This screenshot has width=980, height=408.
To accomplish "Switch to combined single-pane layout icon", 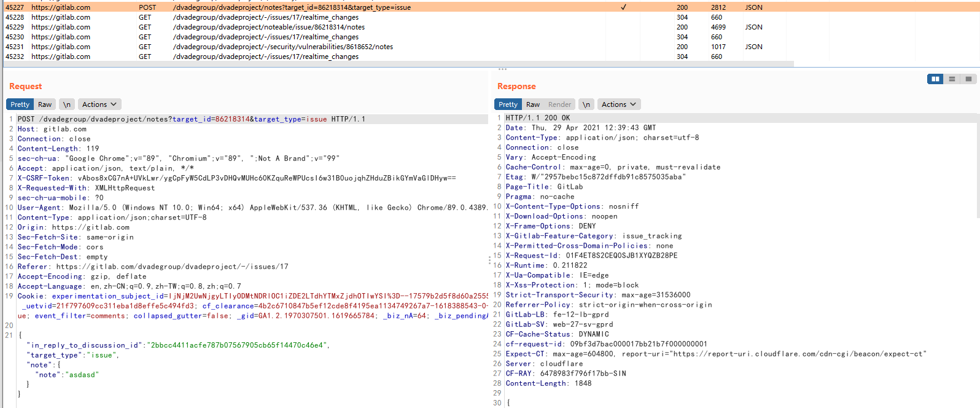I will (x=968, y=79).
